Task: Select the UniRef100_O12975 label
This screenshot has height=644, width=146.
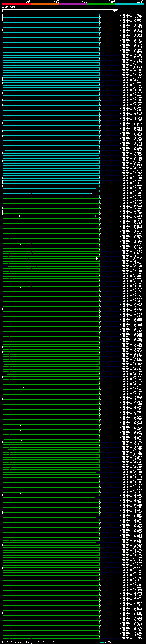Action: pyautogui.click(x=131, y=608)
